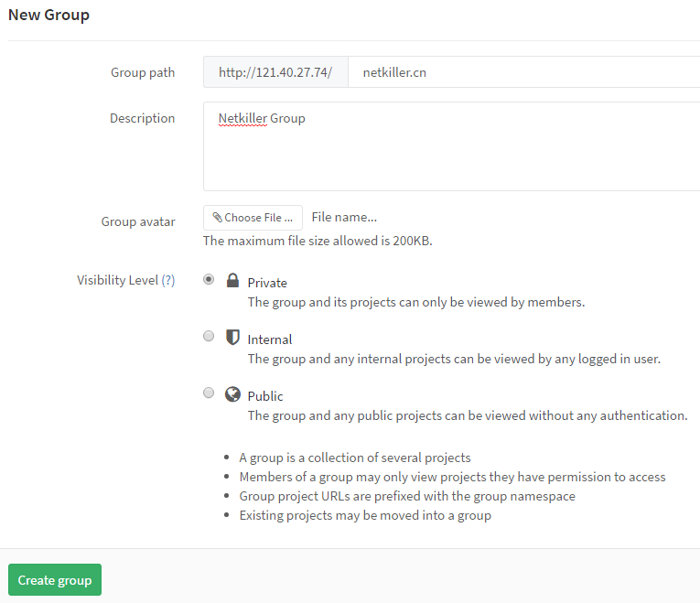
Task: Click the New Group page heading
Action: 48,15
